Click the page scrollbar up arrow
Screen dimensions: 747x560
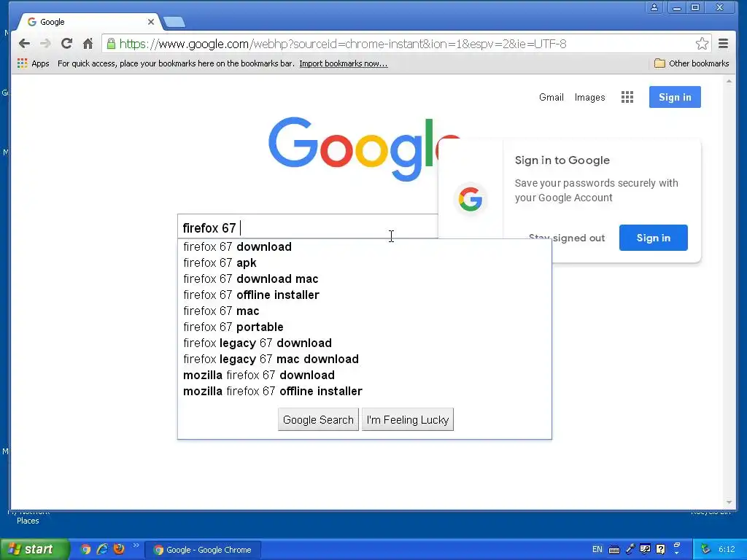point(729,82)
